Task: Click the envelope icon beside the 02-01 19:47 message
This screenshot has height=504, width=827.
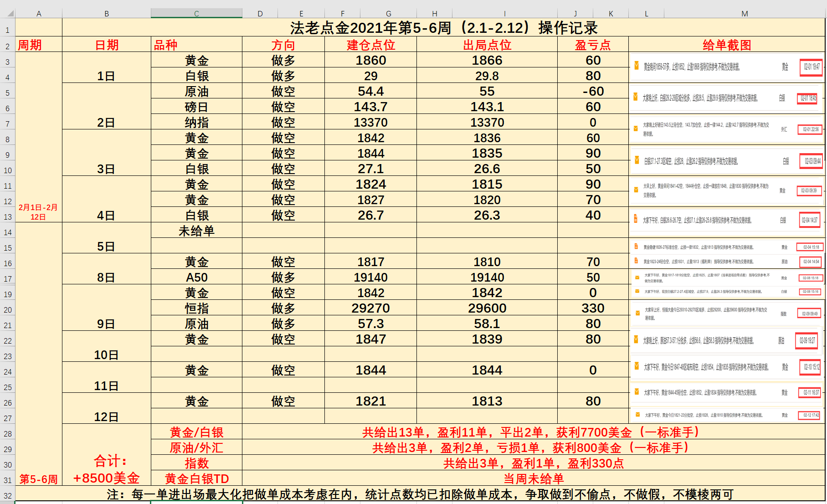Action: 637,66
